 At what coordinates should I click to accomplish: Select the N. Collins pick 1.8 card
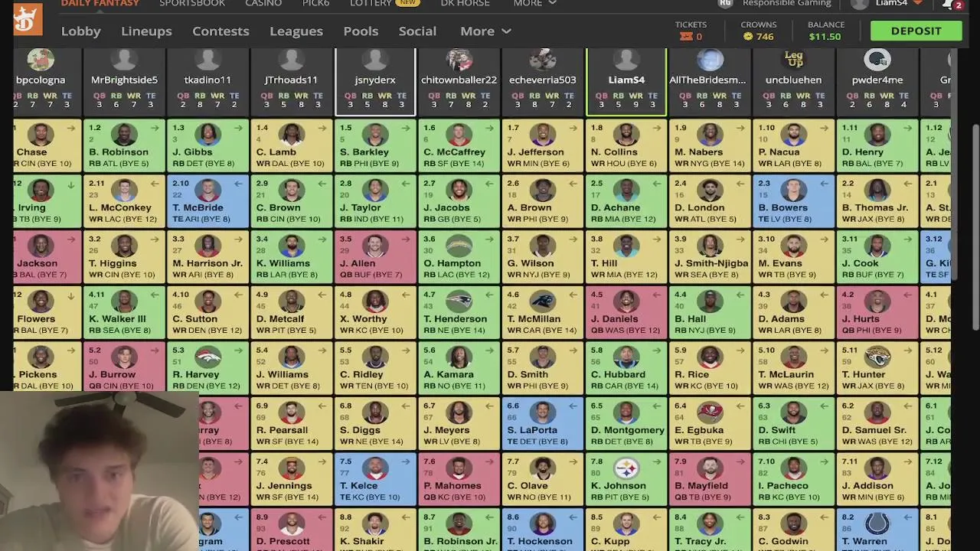click(626, 145)
